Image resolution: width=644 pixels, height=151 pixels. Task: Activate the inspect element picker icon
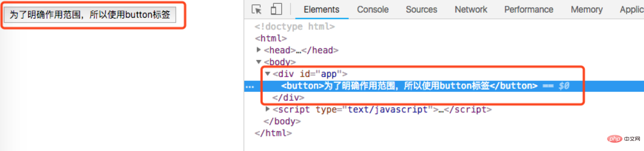point(257,9)
